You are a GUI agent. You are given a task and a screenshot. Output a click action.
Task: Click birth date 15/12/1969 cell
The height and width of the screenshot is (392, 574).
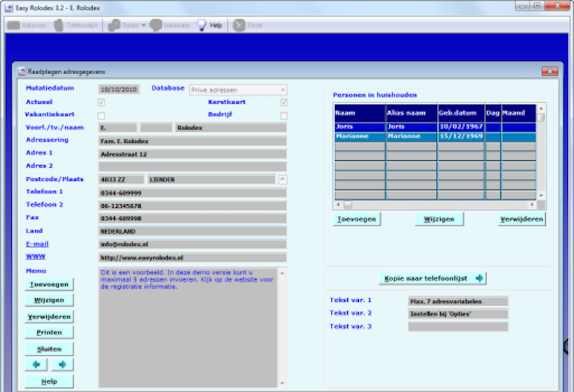(x=461, y=136)
